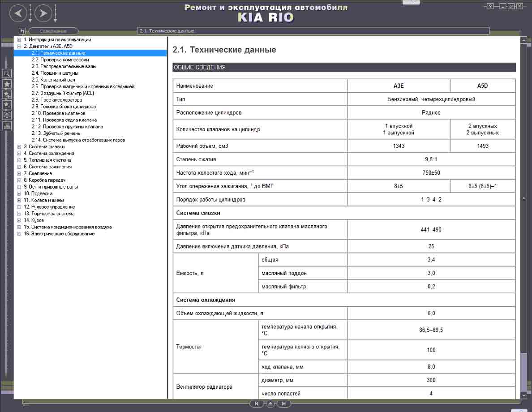This screenshot has width=532, height=412.
Task: Go back with the left arrow button
Action: click(18, 13)
